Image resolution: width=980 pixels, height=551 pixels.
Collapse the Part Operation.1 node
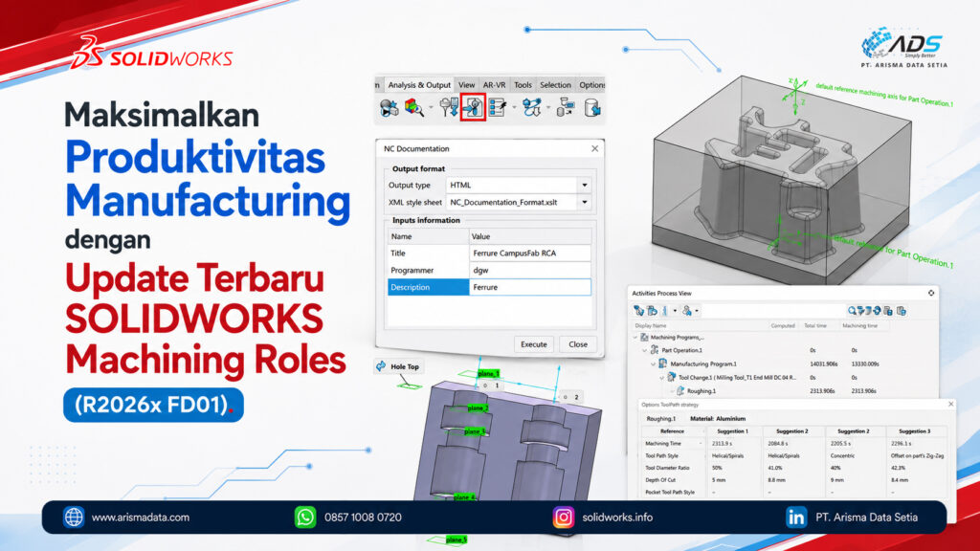[x=644, y=350]
